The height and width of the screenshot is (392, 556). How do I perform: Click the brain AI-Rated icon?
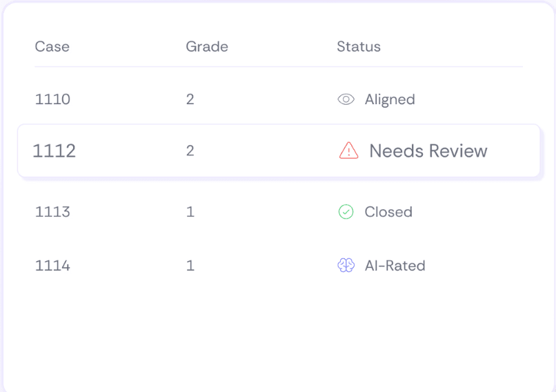[x=346, y=266]
